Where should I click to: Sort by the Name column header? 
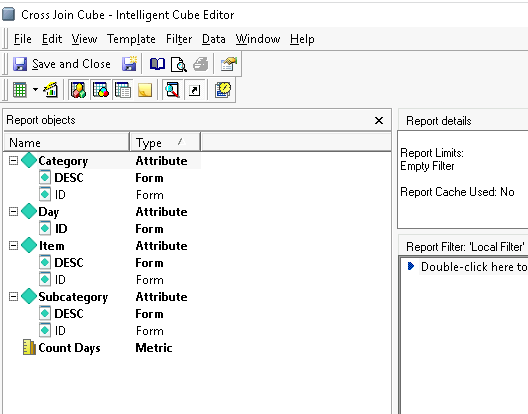coord(66,142)
